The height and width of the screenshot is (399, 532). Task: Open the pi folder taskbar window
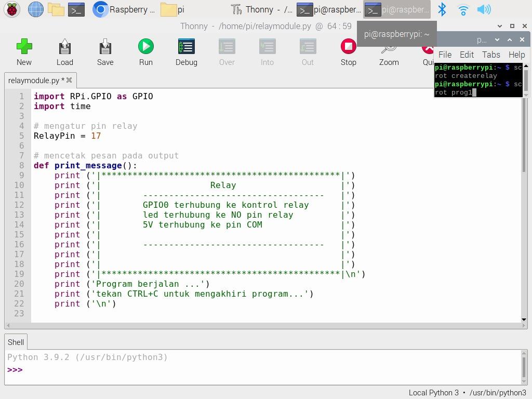point(172,9)
